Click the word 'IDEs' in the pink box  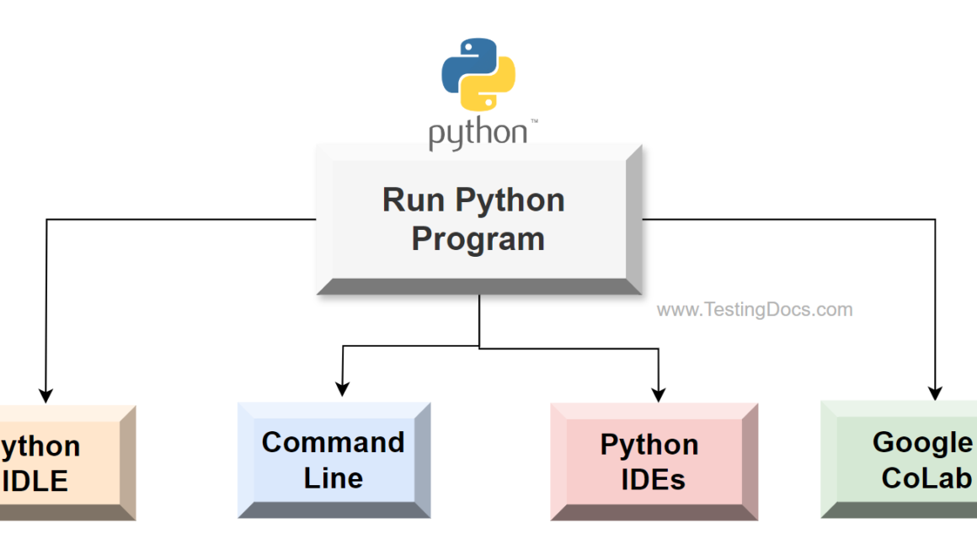(x=653, y=480)
